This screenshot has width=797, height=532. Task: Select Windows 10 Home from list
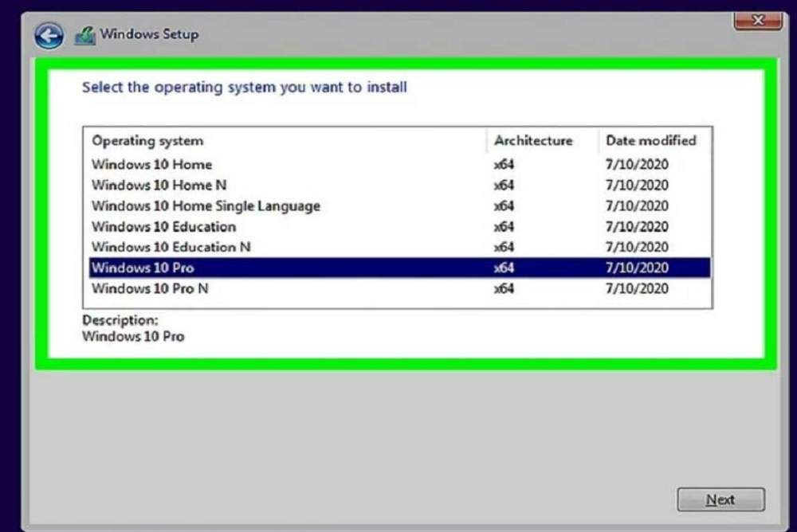click(x=151, y=165)
